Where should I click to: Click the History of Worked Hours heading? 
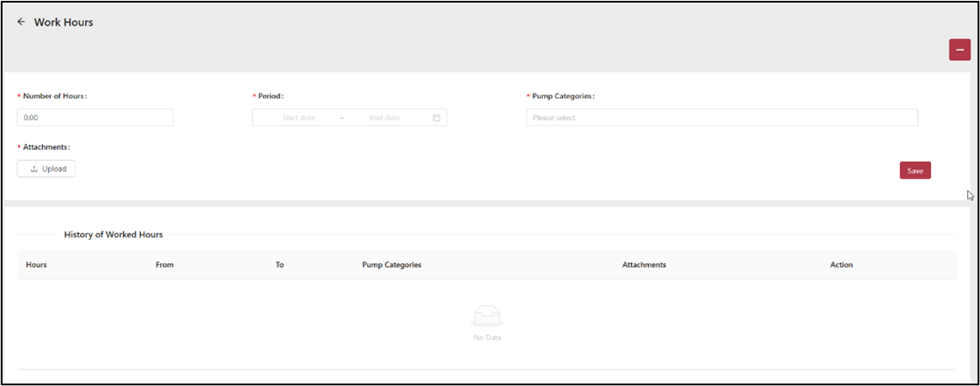(113, 234)
